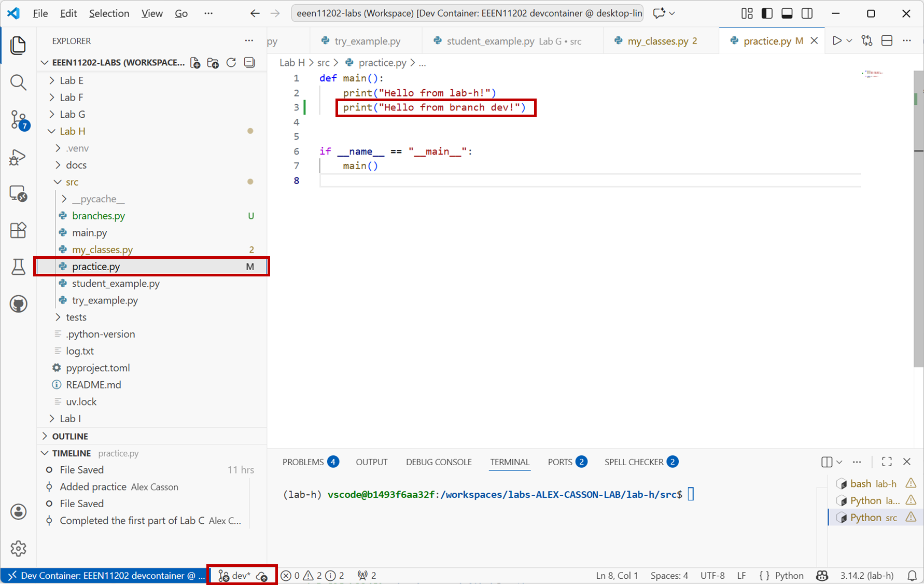
Task: Open the Testing flask icon
Action: point(19,267)
